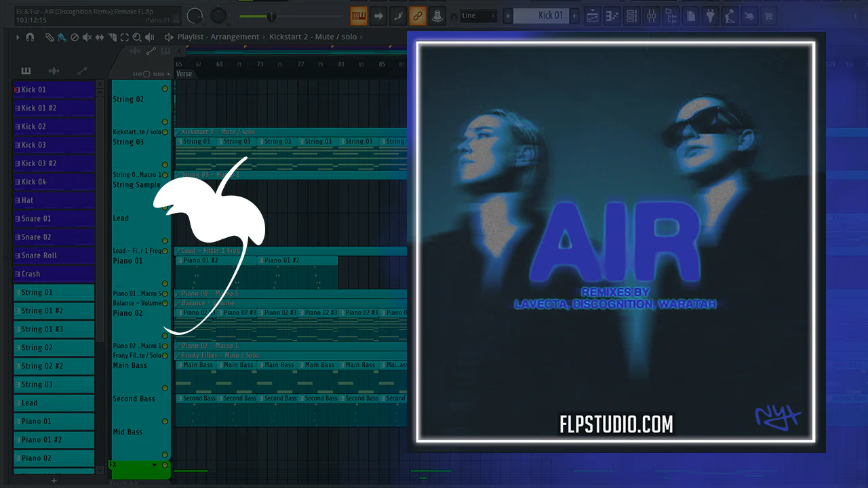
Task: Open the playlist options arrow menu
Action: (x=18, y=37)
